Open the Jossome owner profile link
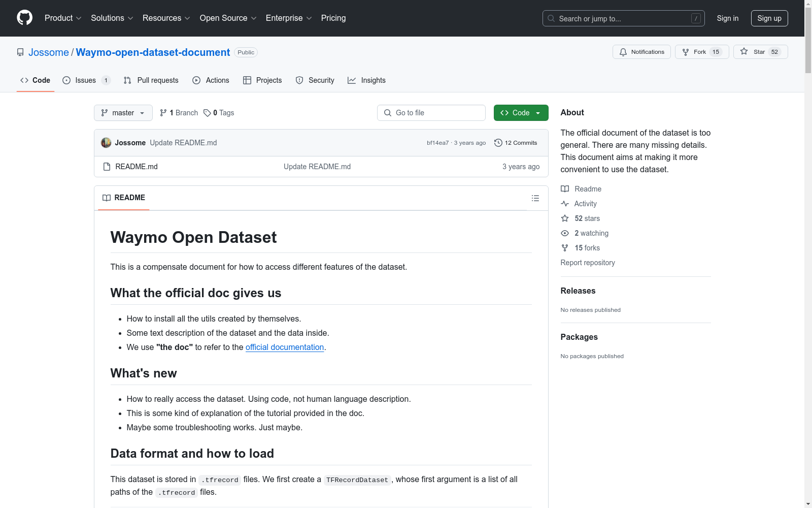812x508 pixels. tap(49, 52)
